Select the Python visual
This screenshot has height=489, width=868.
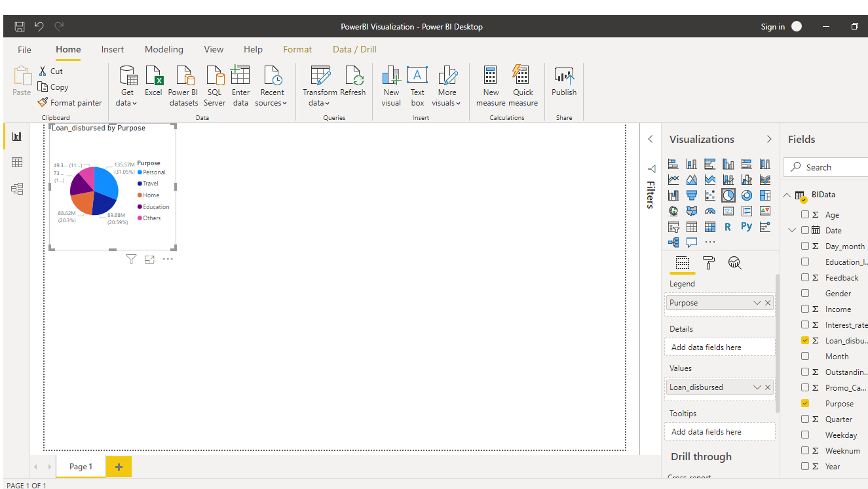coord(747,227)
